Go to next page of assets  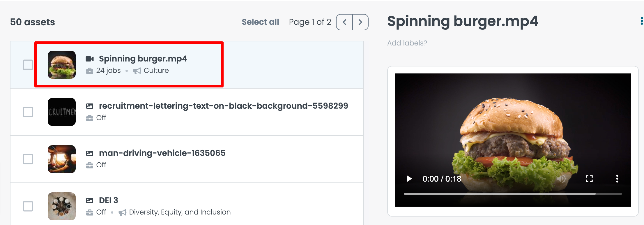pos(360,22)
